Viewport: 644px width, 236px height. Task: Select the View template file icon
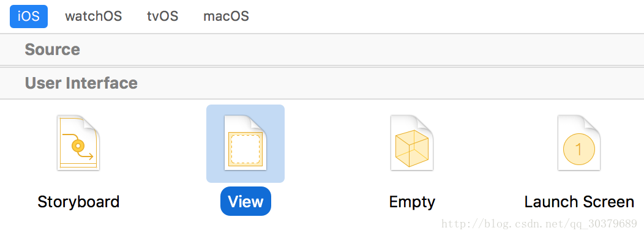pos(245,143)
